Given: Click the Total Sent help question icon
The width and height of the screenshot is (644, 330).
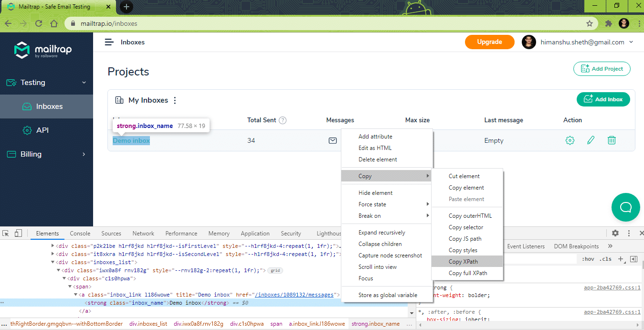Looking at the screenshot, I should coord(283,120).
